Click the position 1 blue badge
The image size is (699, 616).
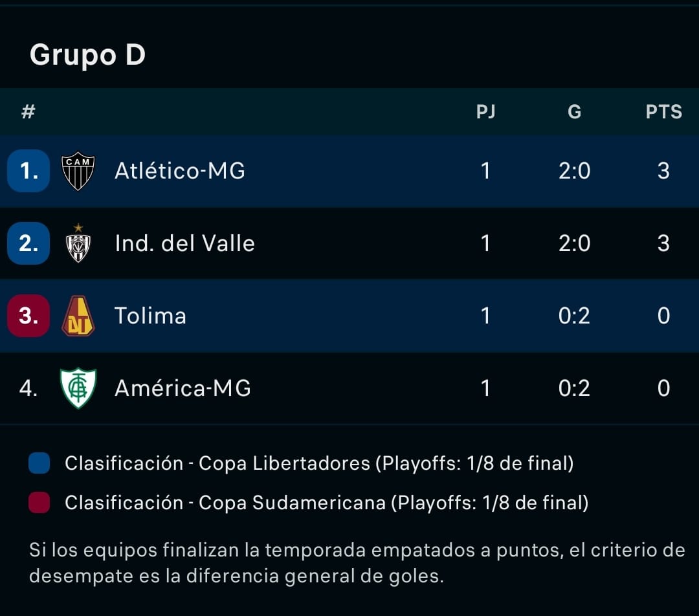click(x=28, y=171)
